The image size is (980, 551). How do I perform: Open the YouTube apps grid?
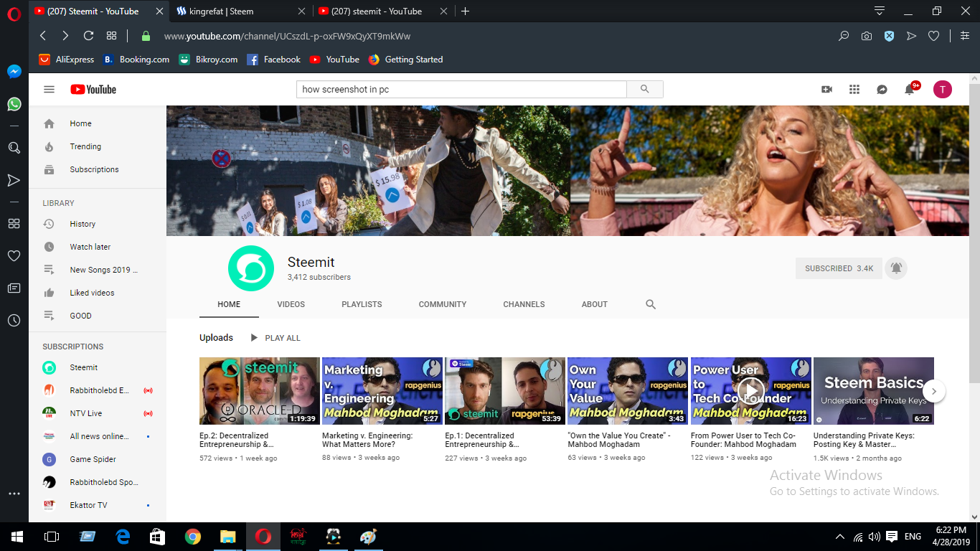click(854, 90)
